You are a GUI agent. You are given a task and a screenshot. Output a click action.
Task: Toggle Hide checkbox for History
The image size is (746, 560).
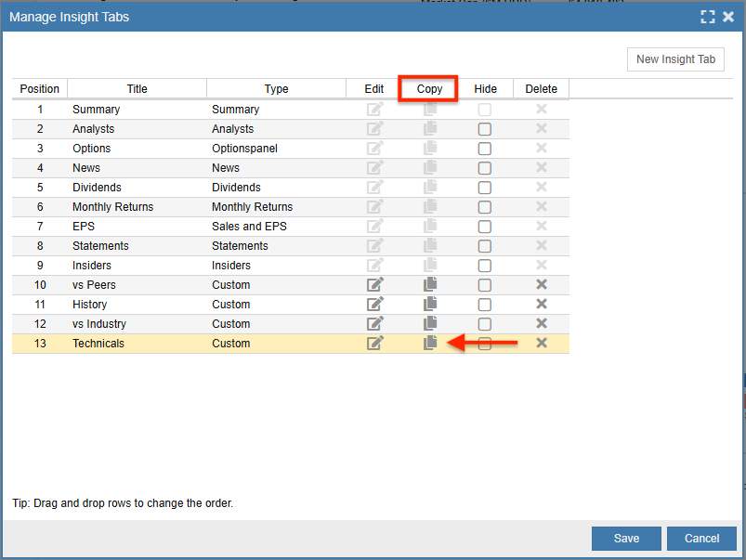pyautogui.click(x=485, y=305)
